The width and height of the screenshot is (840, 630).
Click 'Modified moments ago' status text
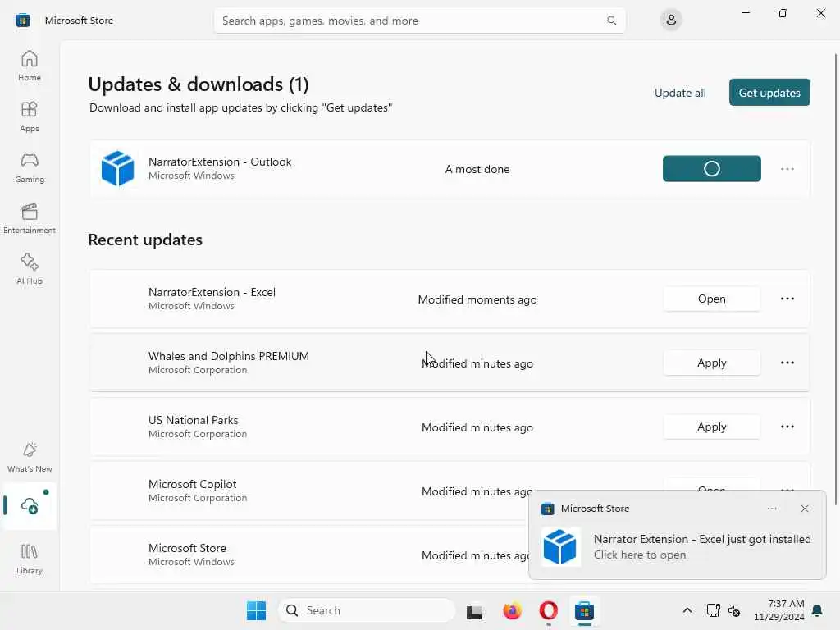click(477, 299)
